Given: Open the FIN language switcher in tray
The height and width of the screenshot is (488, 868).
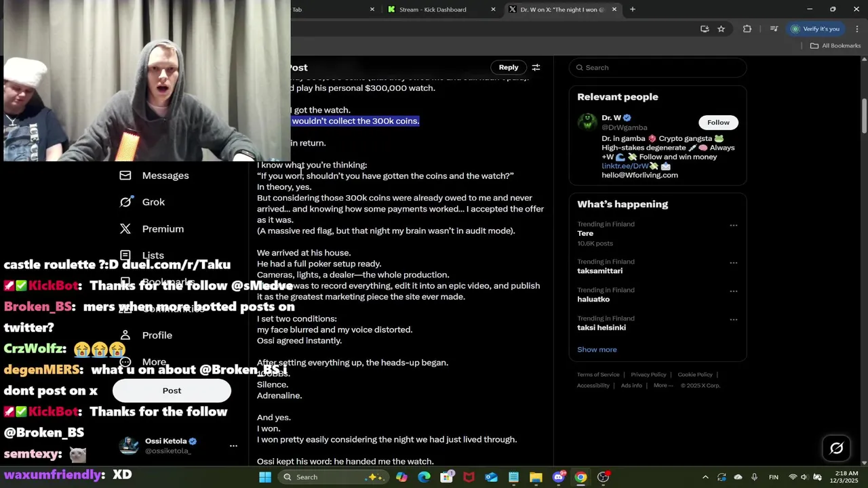Looking at the screenshot, I should (x=773, y=477).
